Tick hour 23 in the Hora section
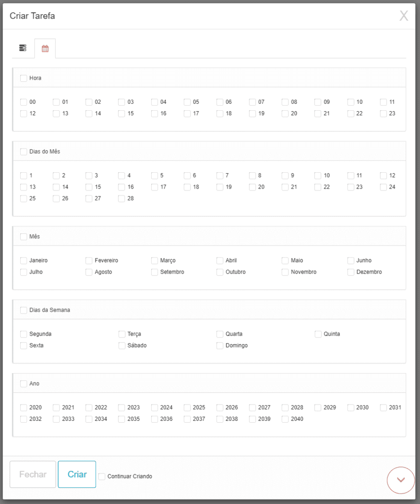This screenshot has width=420, height=504. click(384, 114)
